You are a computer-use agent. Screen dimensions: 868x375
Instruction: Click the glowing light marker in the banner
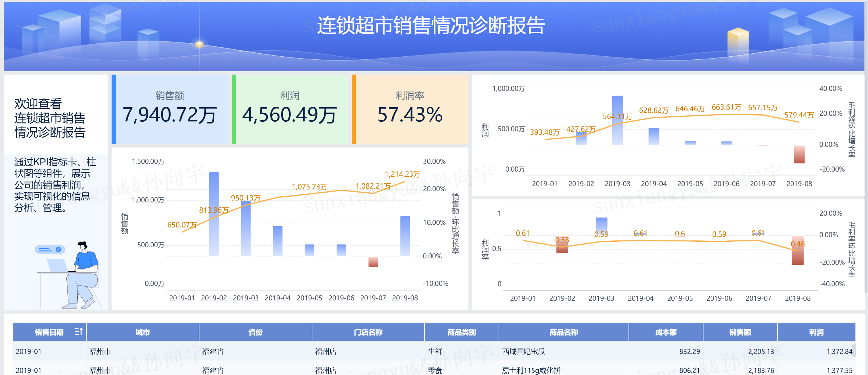pos(199,44)
